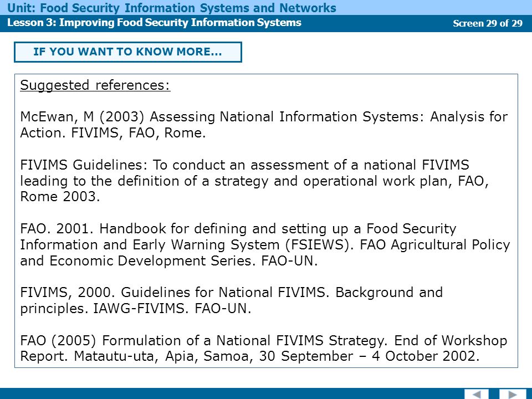Click the text 'Action. FIVIMS, FAO, Rome.'
This screenshot has height=399, width=532.
113,132
